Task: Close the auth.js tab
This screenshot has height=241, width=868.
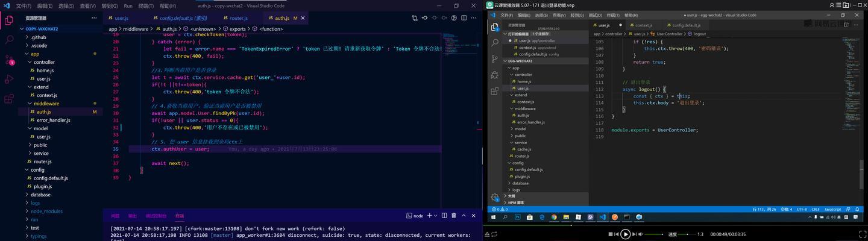Action: (303, 18)
